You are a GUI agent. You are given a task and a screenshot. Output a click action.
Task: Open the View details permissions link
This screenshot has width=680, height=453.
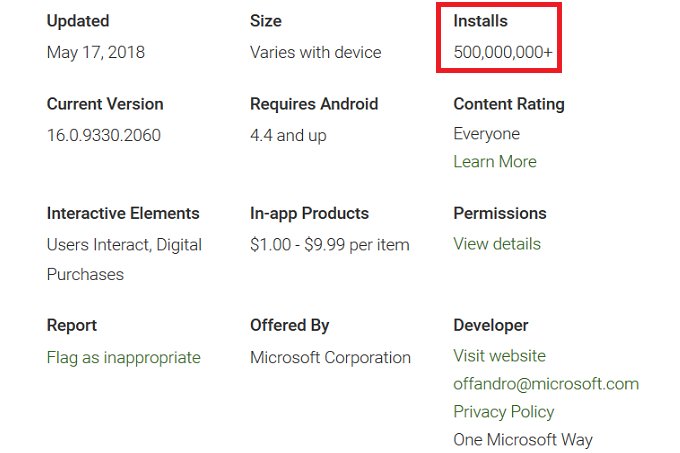(x=497, y=244)
